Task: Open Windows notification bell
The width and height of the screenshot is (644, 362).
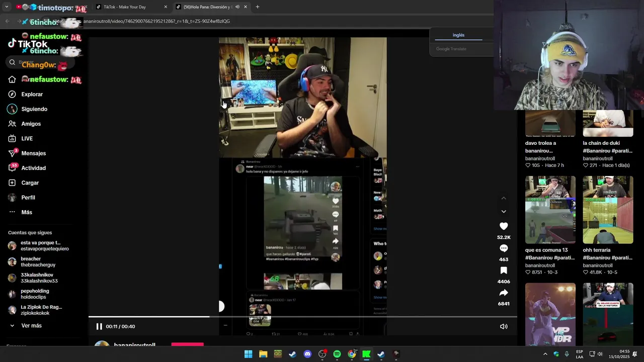Action: pyautogui.click(x=635, y=354)
